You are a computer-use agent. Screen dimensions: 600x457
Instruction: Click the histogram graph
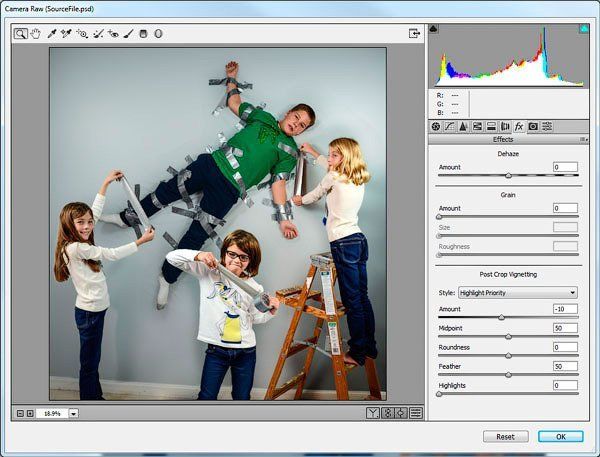click(509, 56)
